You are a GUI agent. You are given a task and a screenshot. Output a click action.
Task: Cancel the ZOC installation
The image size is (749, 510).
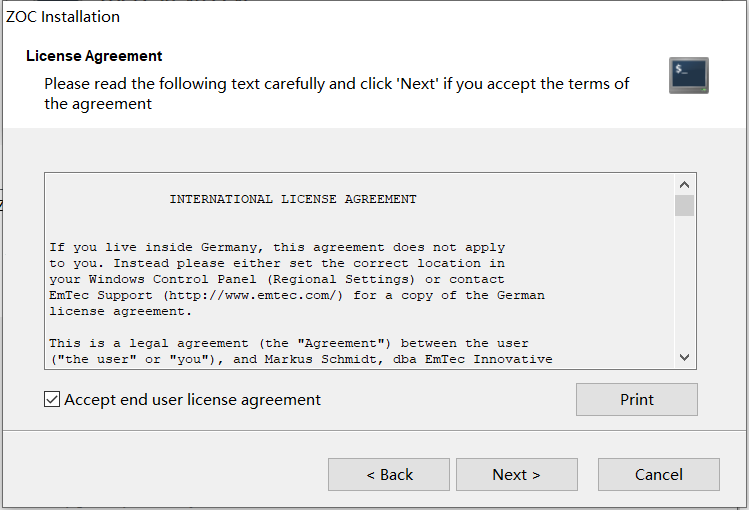point(659,475)
